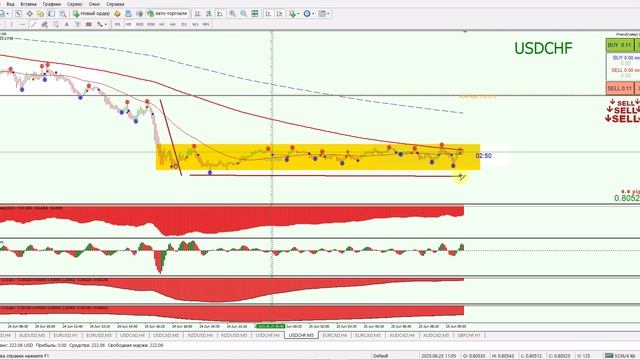This screenshot has height=360, width=640.
Task: Zoom in the chart with magnifier plus
Action: 232,13
